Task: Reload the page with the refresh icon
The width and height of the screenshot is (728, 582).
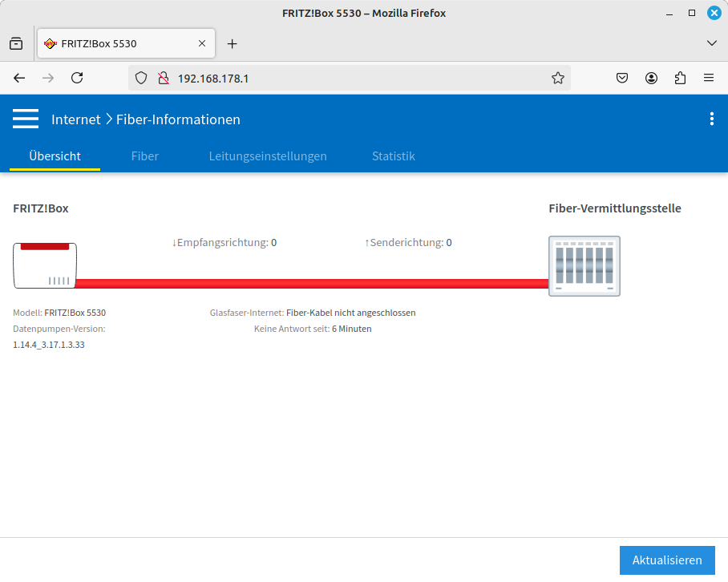Action: (77, 78)
